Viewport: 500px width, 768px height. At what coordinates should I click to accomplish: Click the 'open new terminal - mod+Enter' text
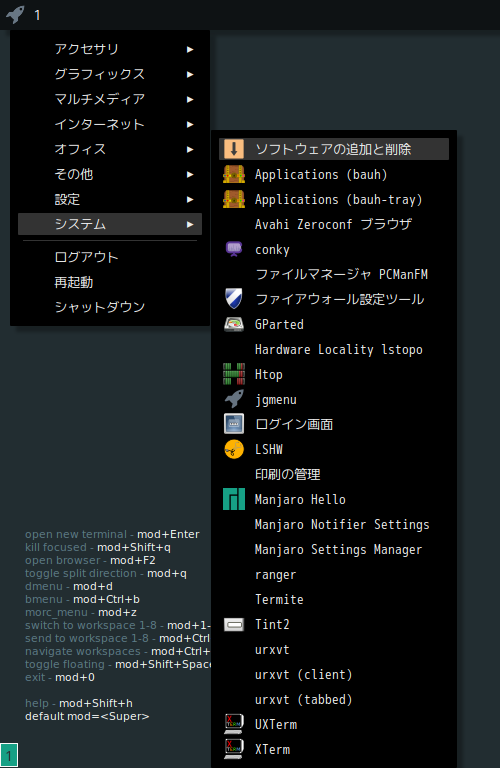[112, 534]
